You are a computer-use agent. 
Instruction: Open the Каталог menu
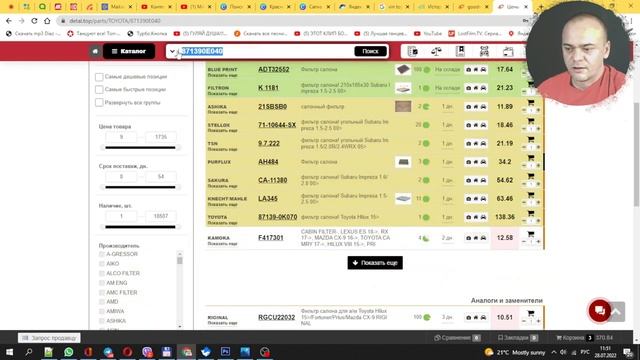click(x=129, y=51)
